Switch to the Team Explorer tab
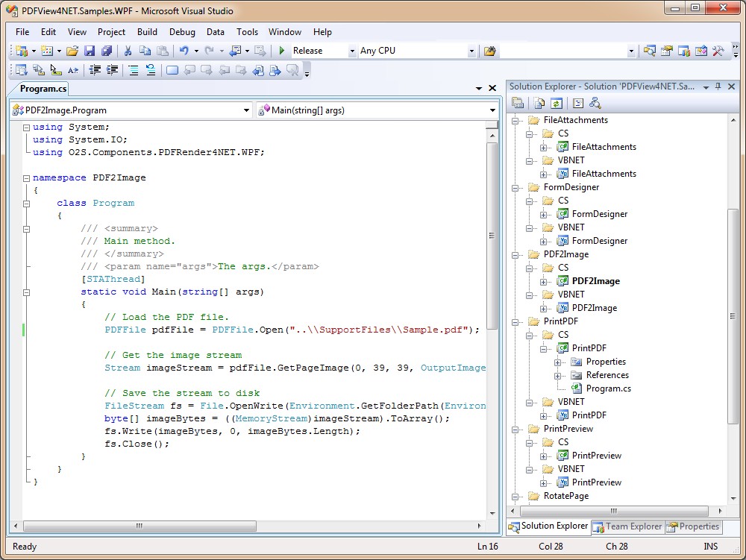Image resolution: width=746 pixels, height=560 pixels. coord(627,526)
